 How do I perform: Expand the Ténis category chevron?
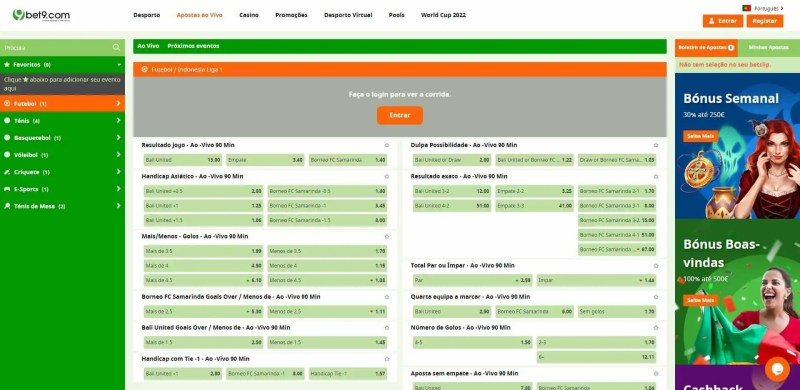click(x=118, y=121)
